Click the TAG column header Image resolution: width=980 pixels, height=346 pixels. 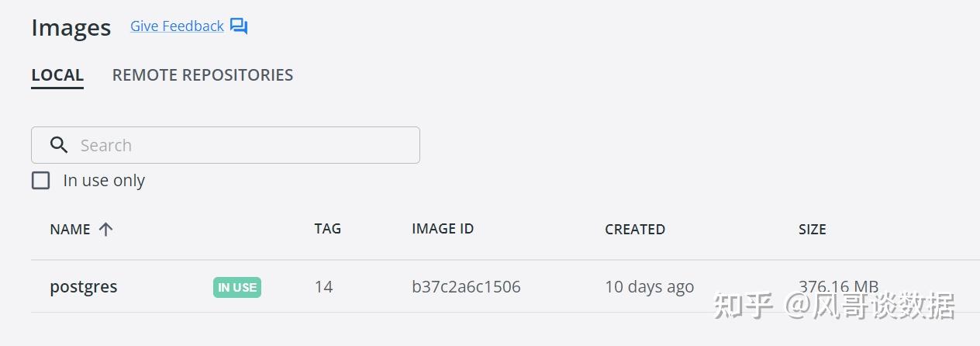coord(327,229)
